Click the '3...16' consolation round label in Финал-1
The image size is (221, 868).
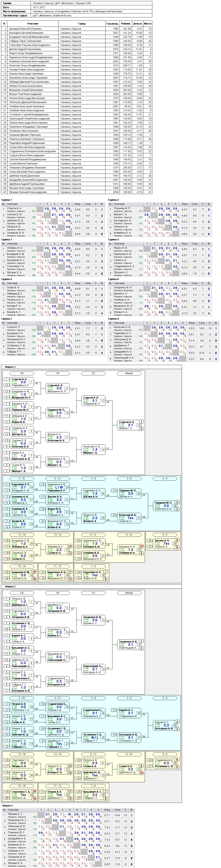click(x=22, y=479)
